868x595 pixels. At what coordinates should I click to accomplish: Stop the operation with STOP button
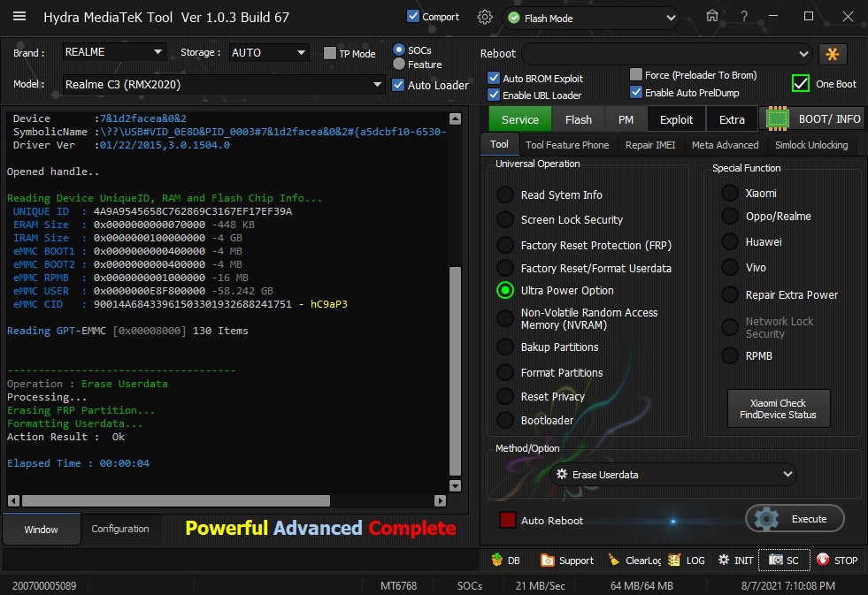[837, 561]
